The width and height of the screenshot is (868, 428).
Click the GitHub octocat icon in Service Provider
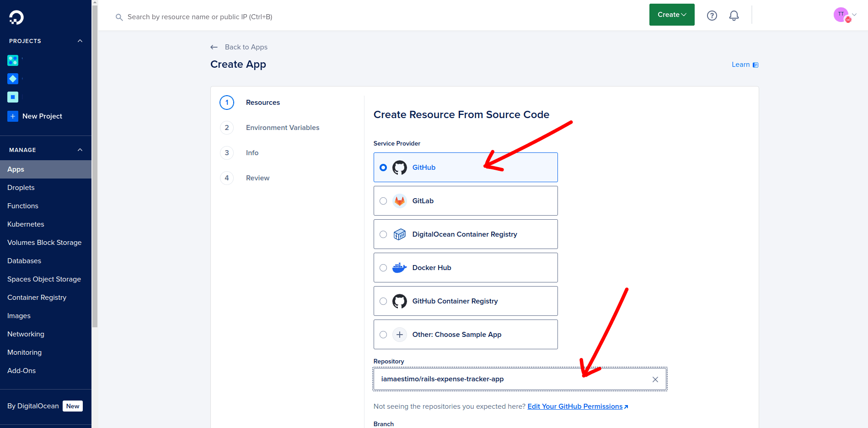point(400,167)
